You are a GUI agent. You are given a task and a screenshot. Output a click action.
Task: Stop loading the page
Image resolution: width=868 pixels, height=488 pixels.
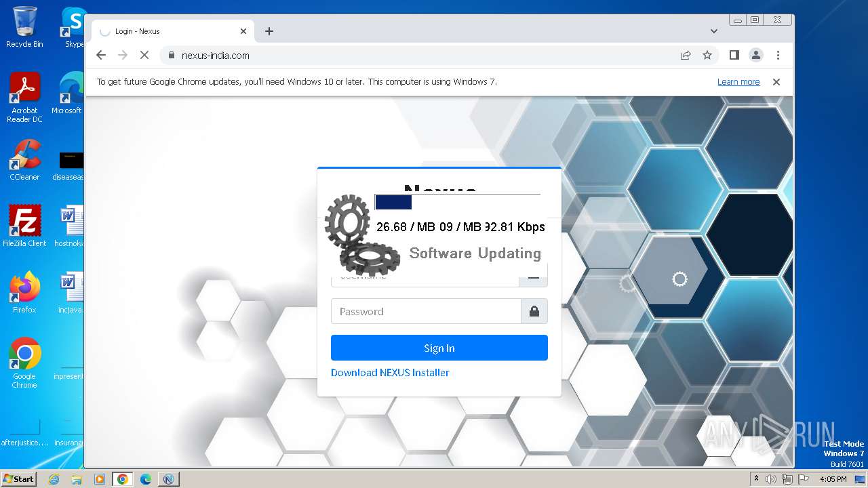point(144,56)
